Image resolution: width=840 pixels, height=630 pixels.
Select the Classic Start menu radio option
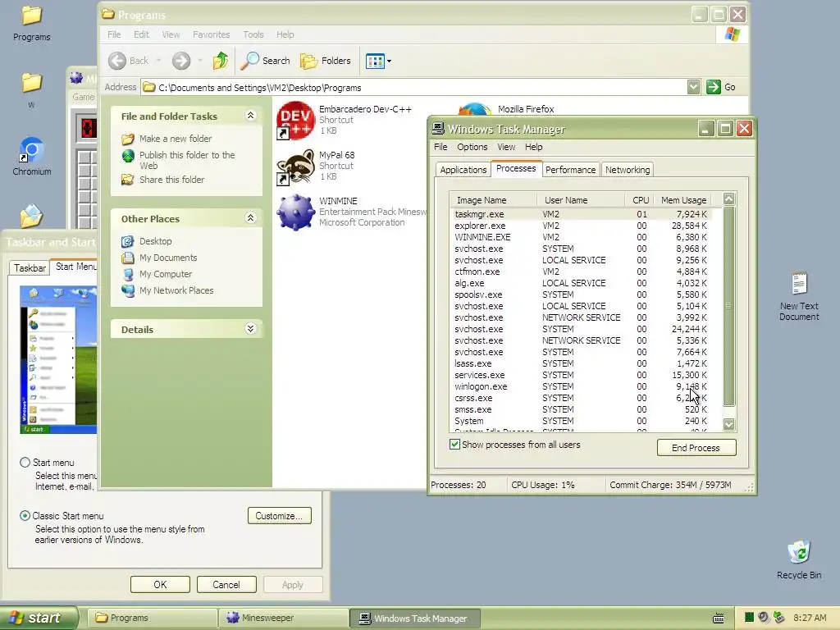(x=25, y=516)
